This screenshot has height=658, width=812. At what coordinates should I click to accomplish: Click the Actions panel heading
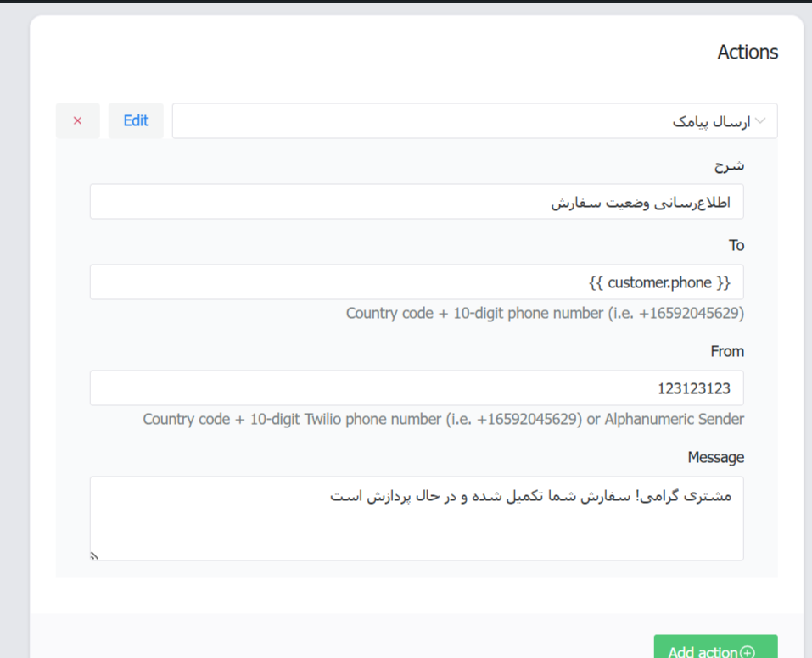tap(747, 52)
